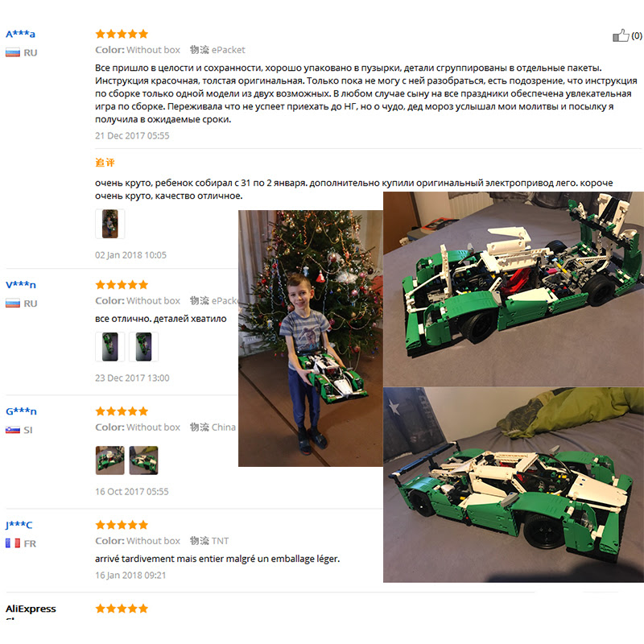The image size is (644, 644).
Task: Click J***C's five-star rating
Action: pyautogui.click(x=122, y=525)
